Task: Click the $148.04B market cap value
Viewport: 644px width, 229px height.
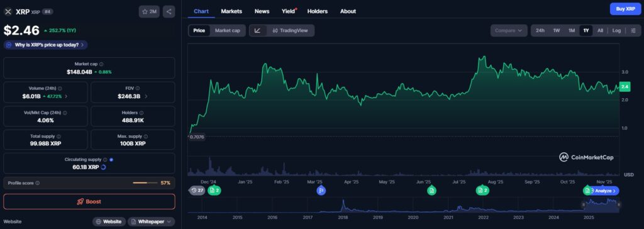Action: point(80,72)
